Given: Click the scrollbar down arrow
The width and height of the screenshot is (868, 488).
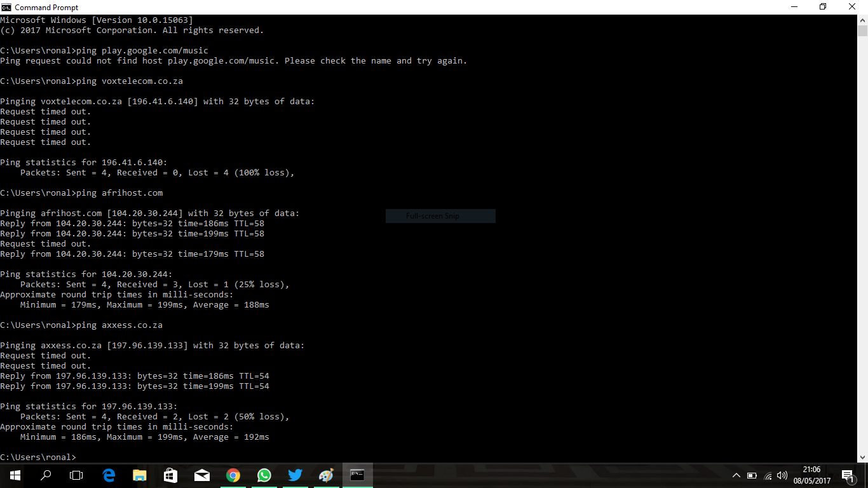Looking at the screenshot, I should tap(862, 457).
